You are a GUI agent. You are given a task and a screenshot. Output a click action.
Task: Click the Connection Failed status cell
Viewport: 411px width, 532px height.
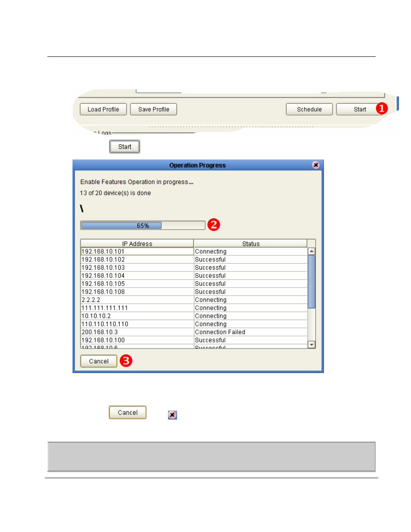250,332
